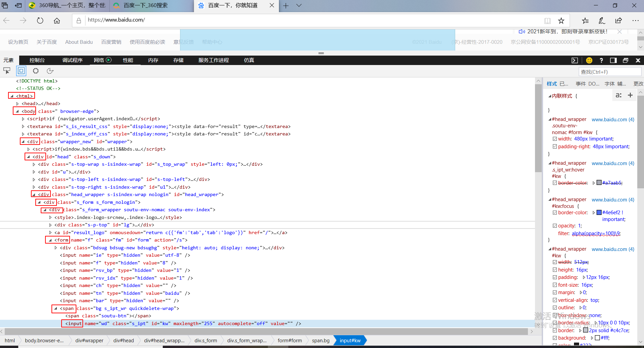Open the reading view book icon
This screenshot has width=644, height=348.
click(x=547, y=21)
